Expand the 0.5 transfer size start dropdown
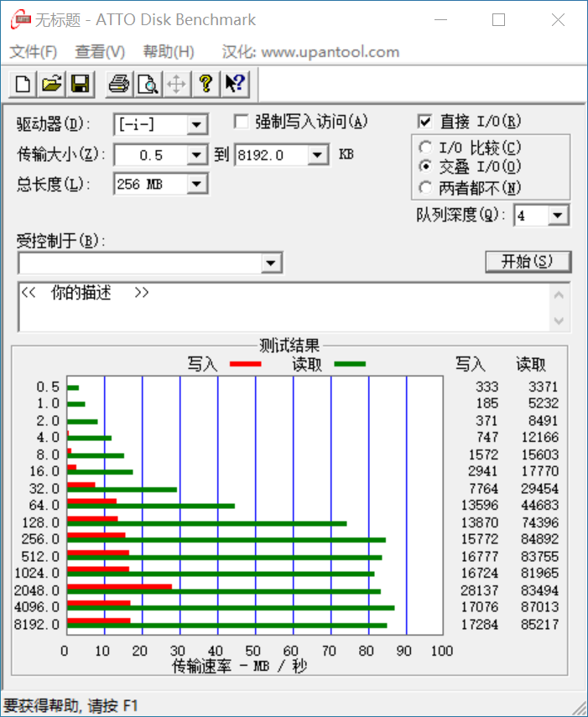Viewport: 588px width, 717px height. click(196, 155)
